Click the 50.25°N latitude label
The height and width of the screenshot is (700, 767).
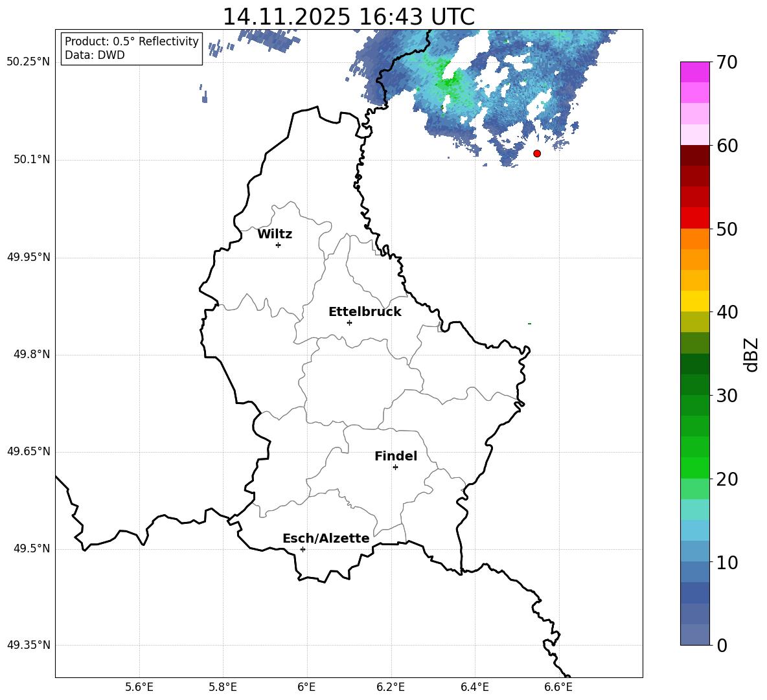29,62
